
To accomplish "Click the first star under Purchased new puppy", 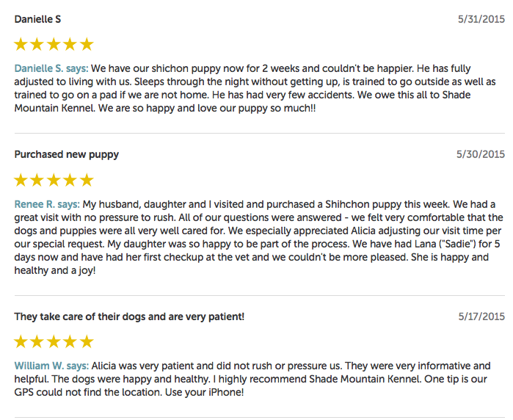I will click(x=21, y=181).
